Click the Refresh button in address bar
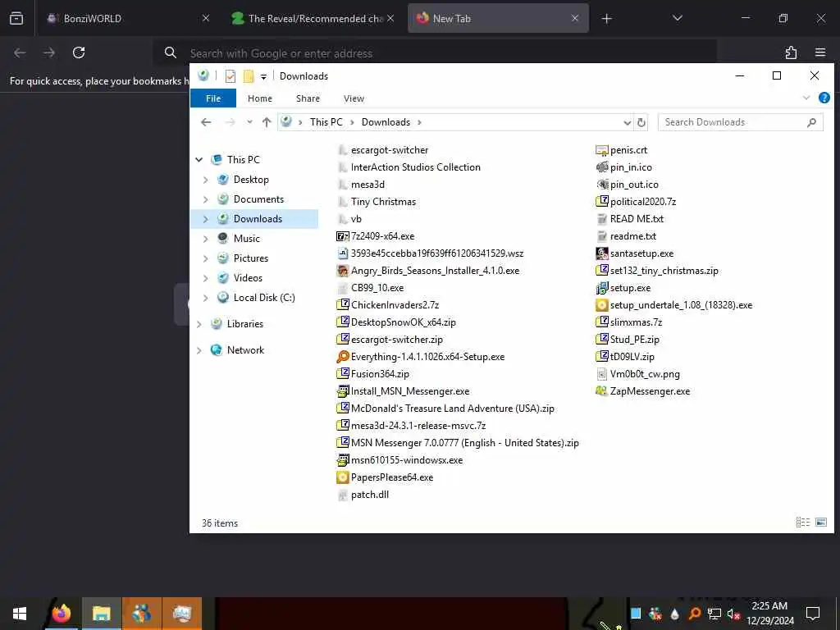Screen dimensions: 840x630 (x=641, y=122)
